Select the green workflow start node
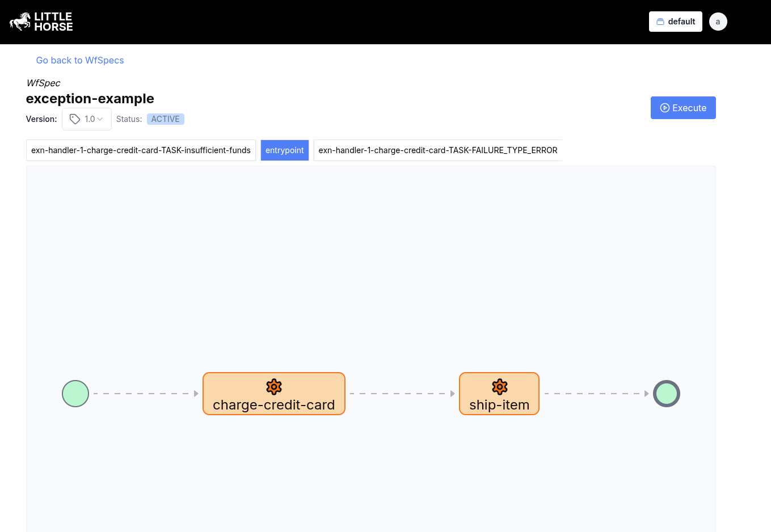Image resolution: width=771 pixels, height=532 pixels. point(75,393)
